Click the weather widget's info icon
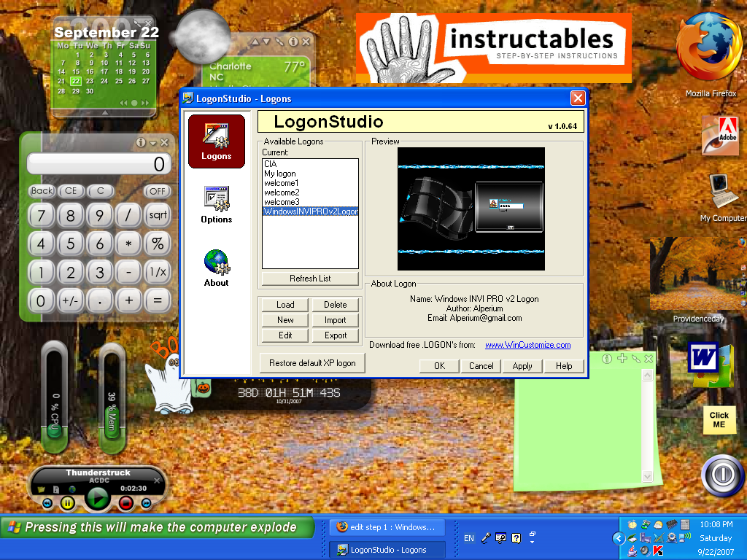 click(293, 42)
